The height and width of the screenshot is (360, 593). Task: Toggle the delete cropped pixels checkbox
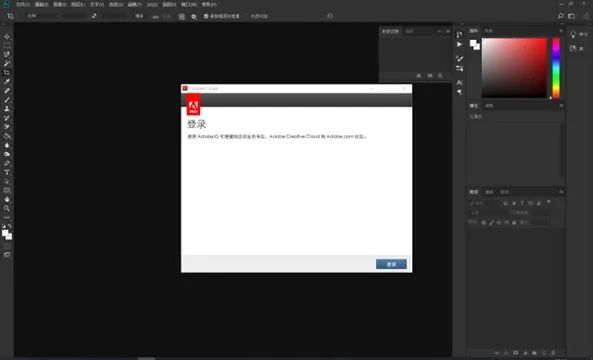coord(206,16)
